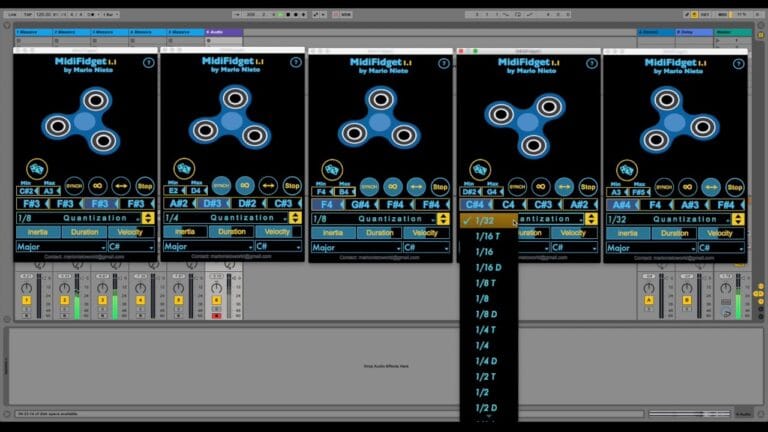The height and width of the screenshot is (432, 768).
Task: Toggle infinity loop button in E2–D4 MidiFidget
Action: click(245, 185)
